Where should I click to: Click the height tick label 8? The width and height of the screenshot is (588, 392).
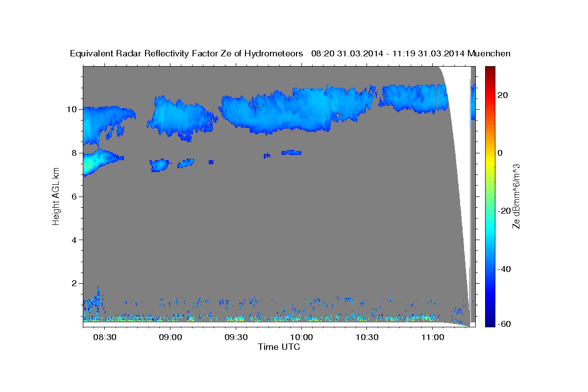click(x=75, y=153)
